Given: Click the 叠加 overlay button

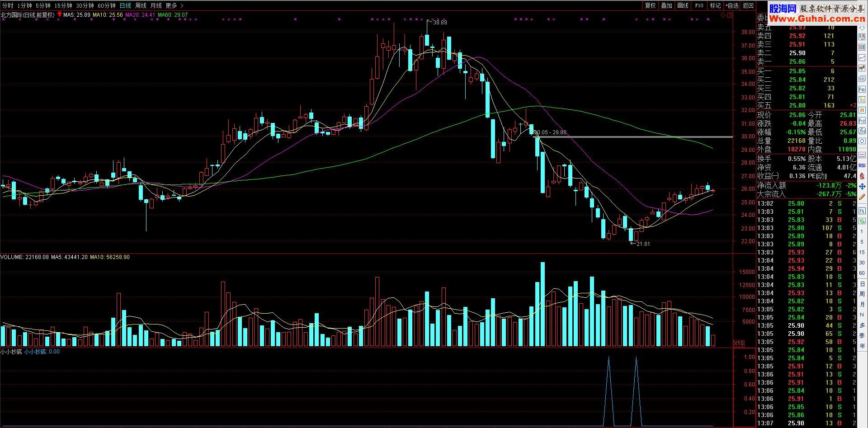Looking at the screenshot, I should 666,5.
